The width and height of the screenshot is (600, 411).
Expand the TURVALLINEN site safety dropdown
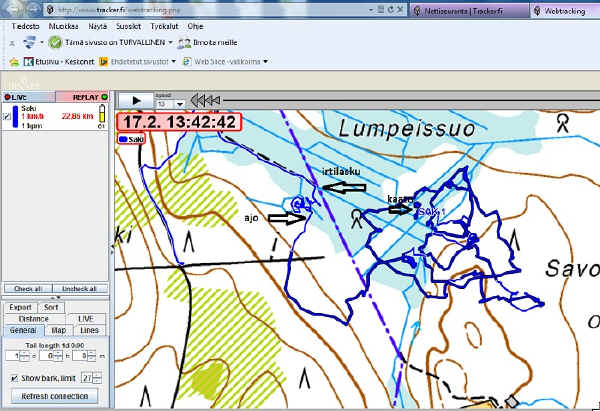(170, 43)
